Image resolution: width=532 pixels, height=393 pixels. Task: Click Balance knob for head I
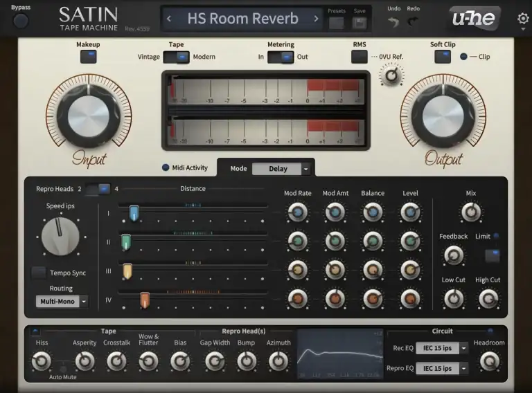(373, 212)
